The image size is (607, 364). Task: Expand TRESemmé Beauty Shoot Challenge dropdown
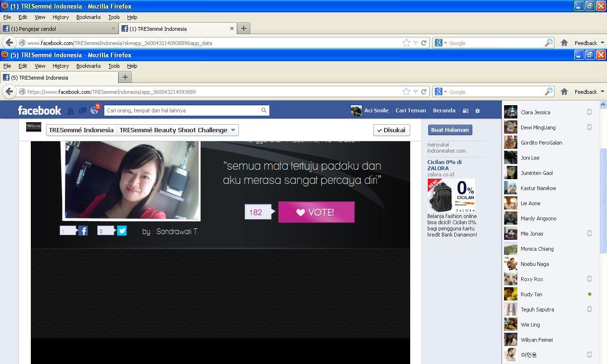pos(178,130)
